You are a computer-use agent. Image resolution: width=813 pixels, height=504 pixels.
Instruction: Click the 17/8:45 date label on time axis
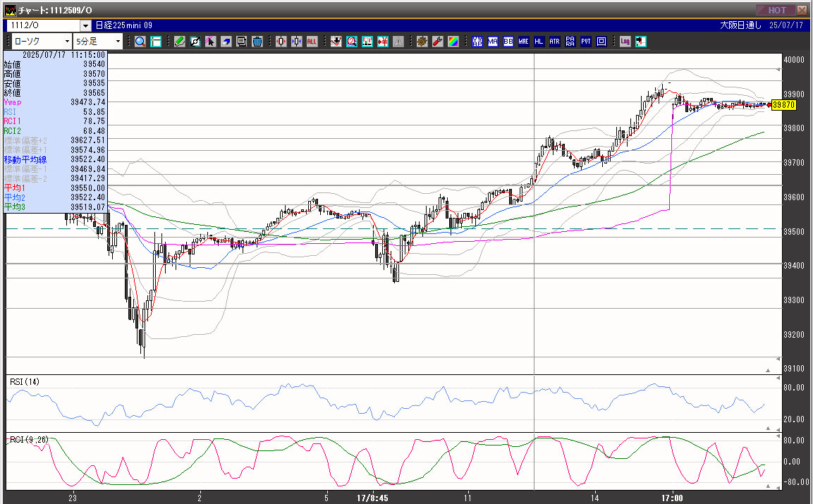[372, 498]
